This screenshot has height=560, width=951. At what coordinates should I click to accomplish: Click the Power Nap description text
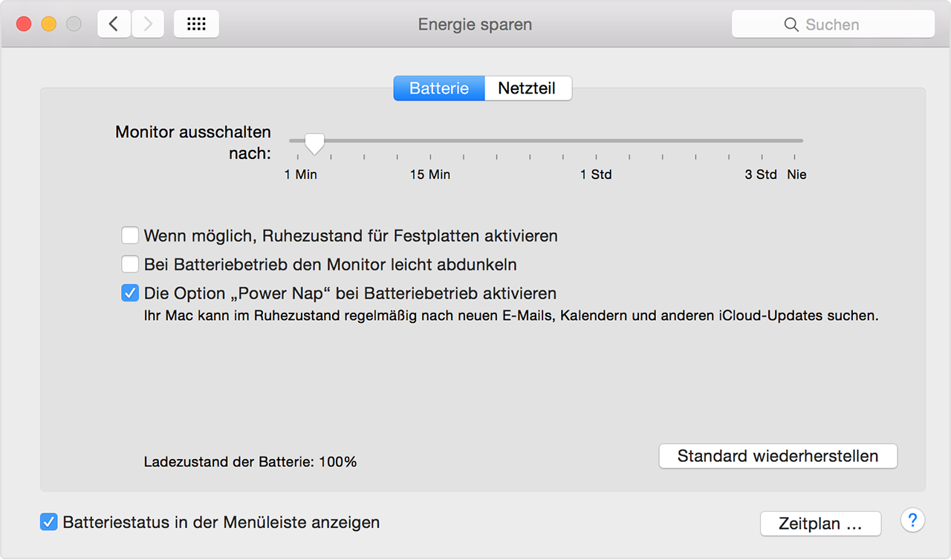pos(511,316)
